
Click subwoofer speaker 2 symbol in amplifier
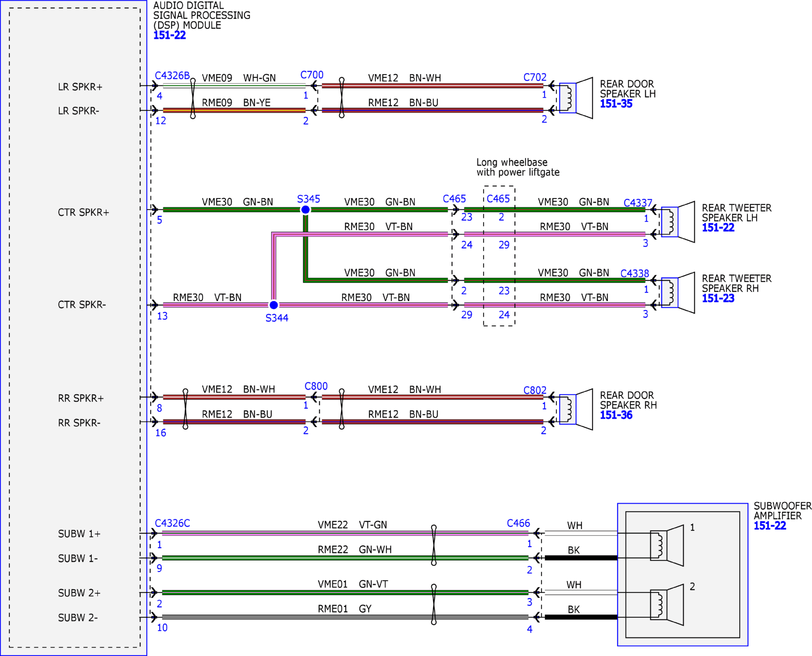click(x=666, y=605)
